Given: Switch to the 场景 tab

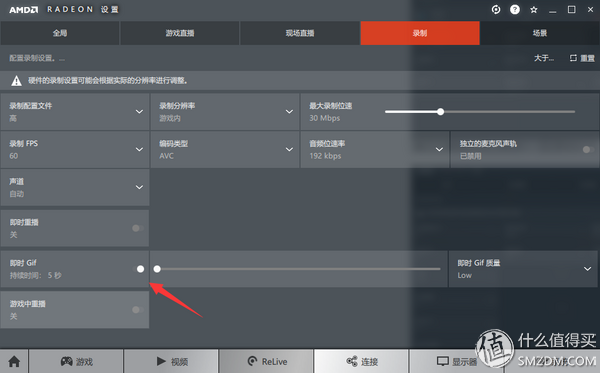Looking at the screenshot, I should coord(540,33).
